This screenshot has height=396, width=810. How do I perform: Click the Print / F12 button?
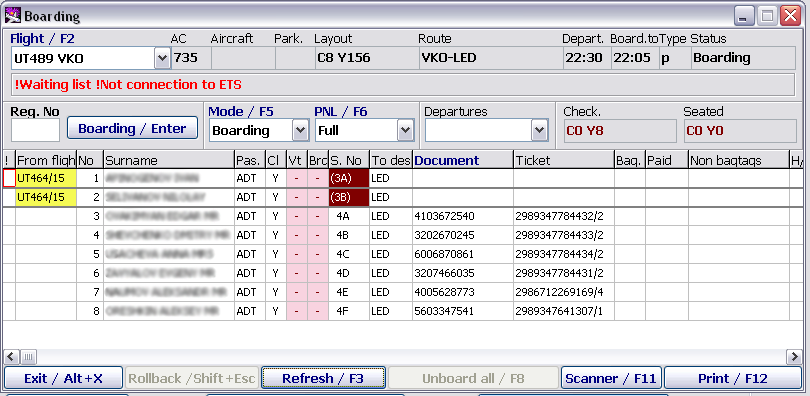733,378
